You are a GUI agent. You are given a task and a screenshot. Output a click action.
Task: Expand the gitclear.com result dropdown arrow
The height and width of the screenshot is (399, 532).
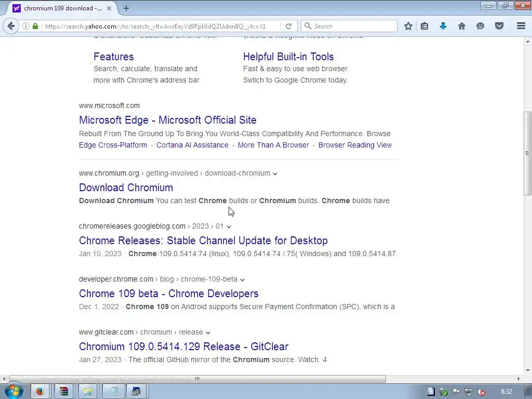click(208, 332)
